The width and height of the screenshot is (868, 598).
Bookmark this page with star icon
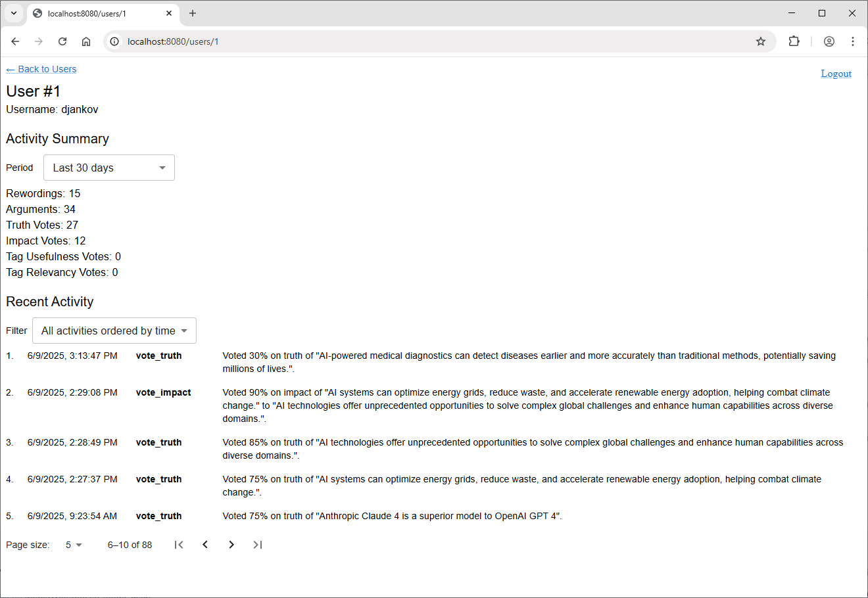coord(761,41)
